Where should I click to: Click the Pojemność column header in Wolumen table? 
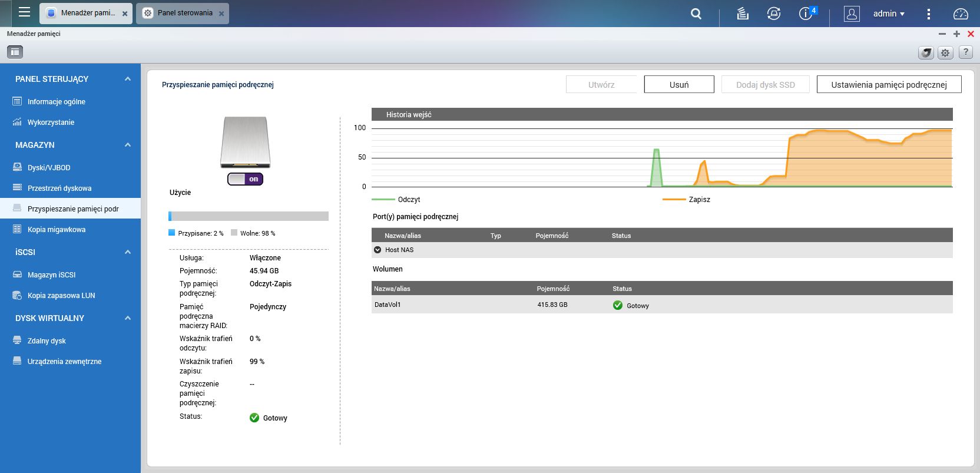click(553, 289)
